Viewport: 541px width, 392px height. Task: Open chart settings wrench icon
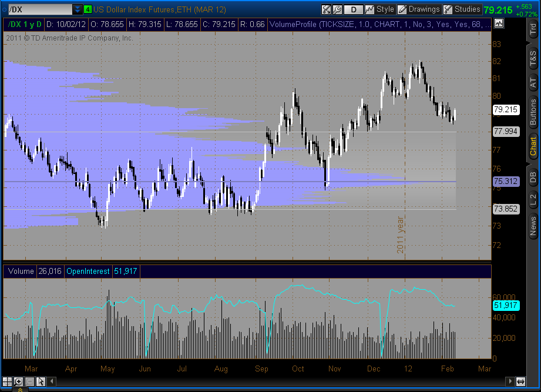coord(337,9)
